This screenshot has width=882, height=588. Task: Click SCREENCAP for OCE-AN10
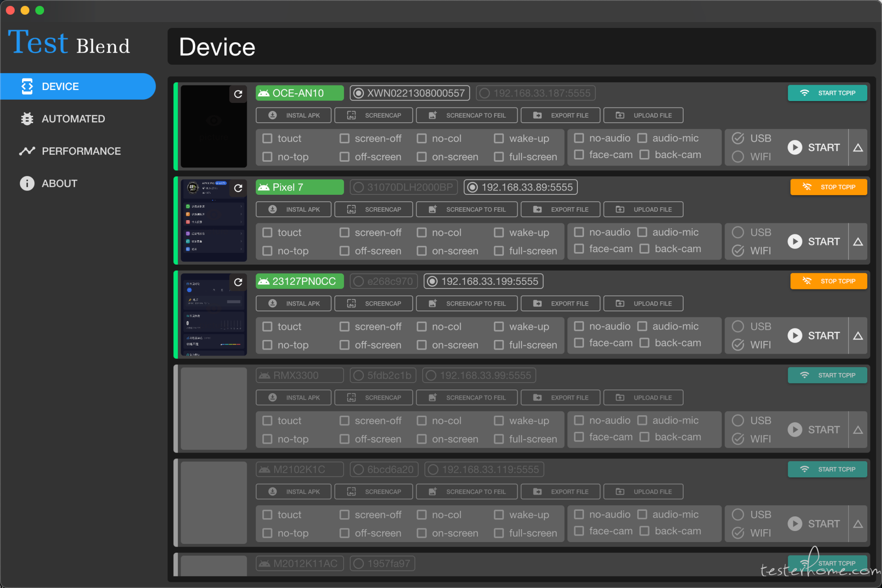pyautogui.click(x=373, y=115)
